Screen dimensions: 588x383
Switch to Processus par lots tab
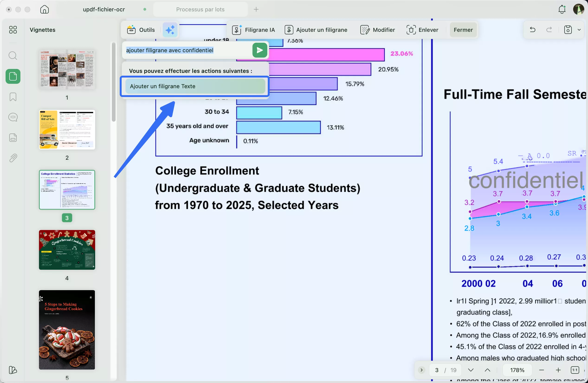coord(200,9)
